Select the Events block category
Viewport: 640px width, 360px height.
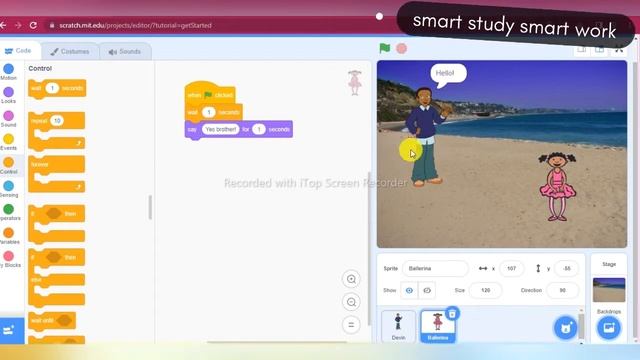point(9,142)
